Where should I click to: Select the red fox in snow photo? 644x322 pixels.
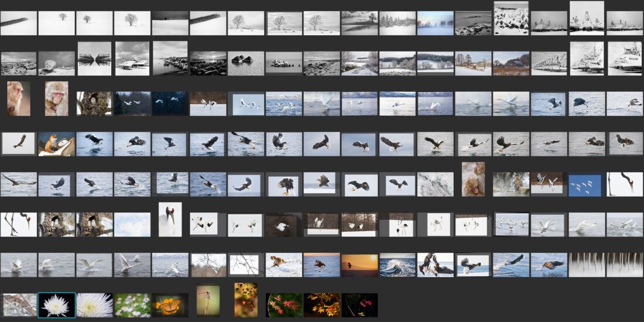56,144
